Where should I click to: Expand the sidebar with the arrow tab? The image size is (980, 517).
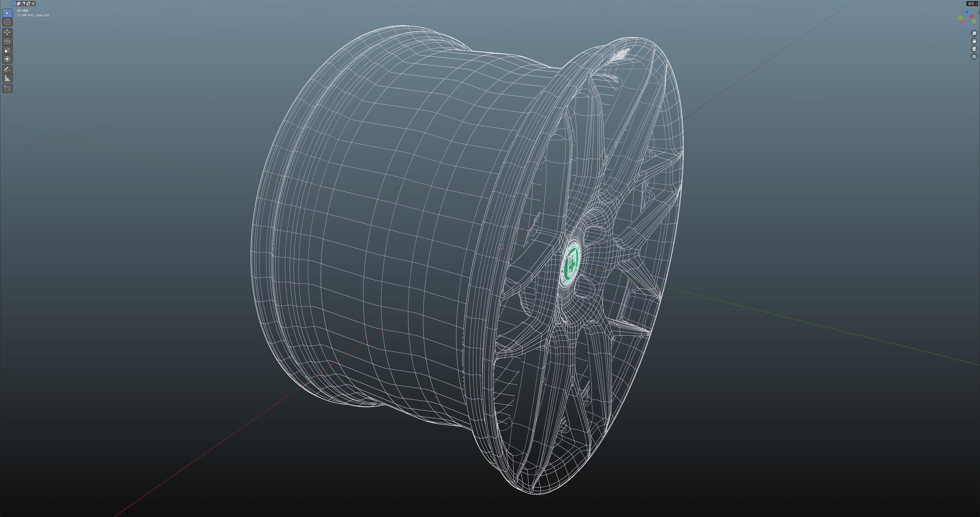coord(979,12)
